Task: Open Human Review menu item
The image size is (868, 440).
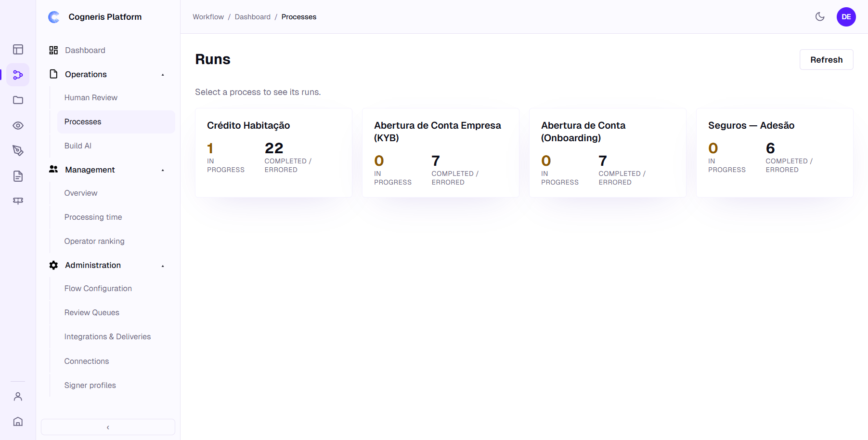Action: tap(116, 97)
